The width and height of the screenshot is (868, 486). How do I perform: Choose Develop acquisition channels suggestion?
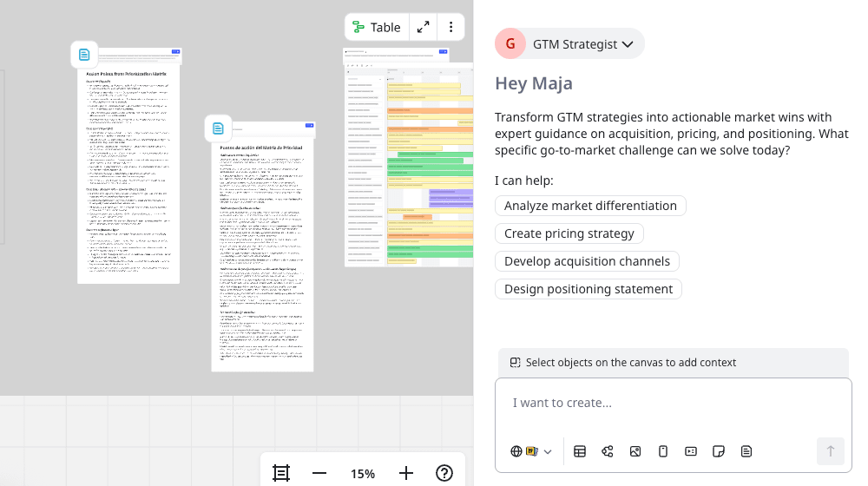coord(587,261)
